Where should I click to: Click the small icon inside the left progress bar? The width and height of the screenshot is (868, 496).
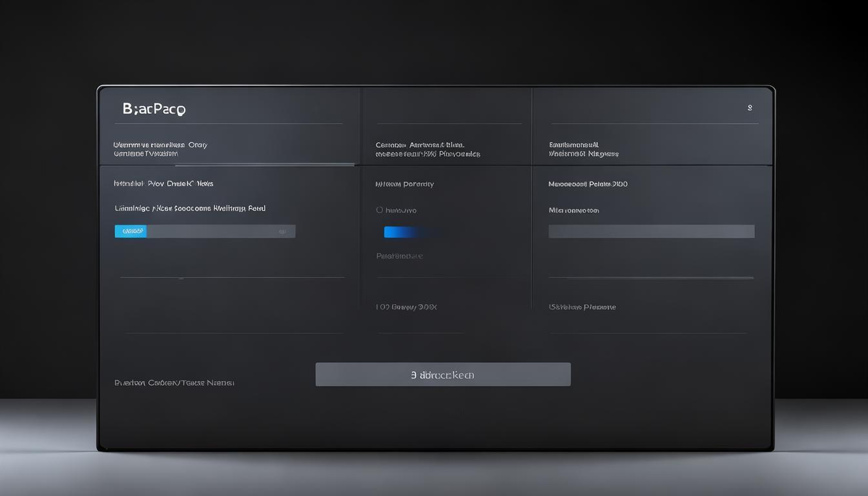(282, 231)
